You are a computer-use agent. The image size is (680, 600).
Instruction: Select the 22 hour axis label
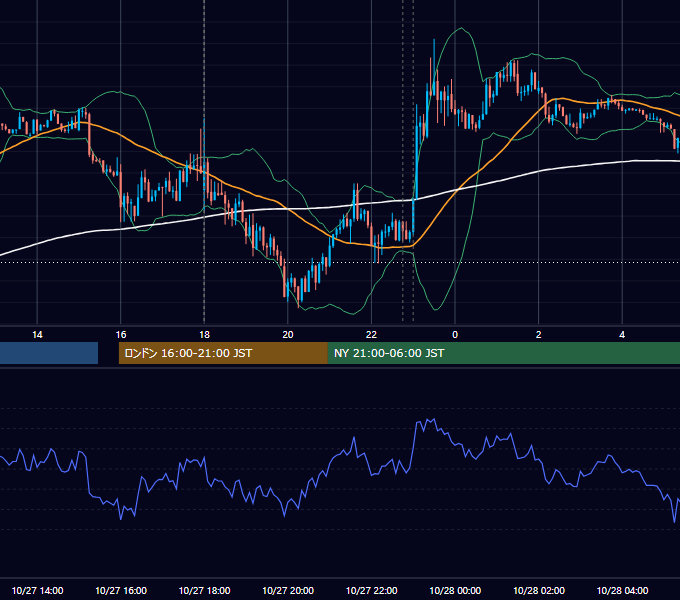pos(371,335)
